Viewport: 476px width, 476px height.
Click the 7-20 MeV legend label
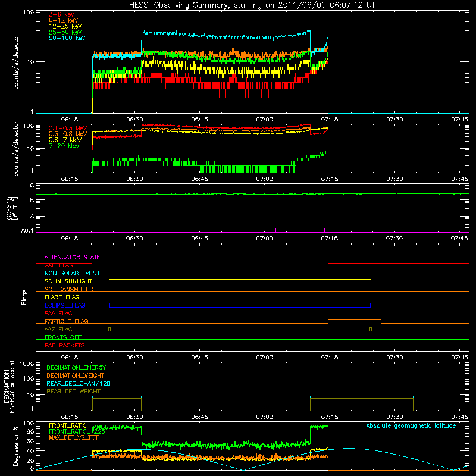point(64,146)
